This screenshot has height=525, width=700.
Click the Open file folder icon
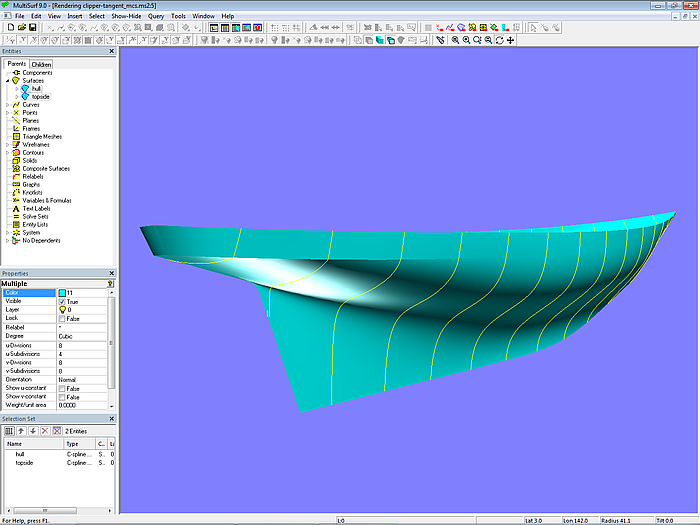(21, 27)
